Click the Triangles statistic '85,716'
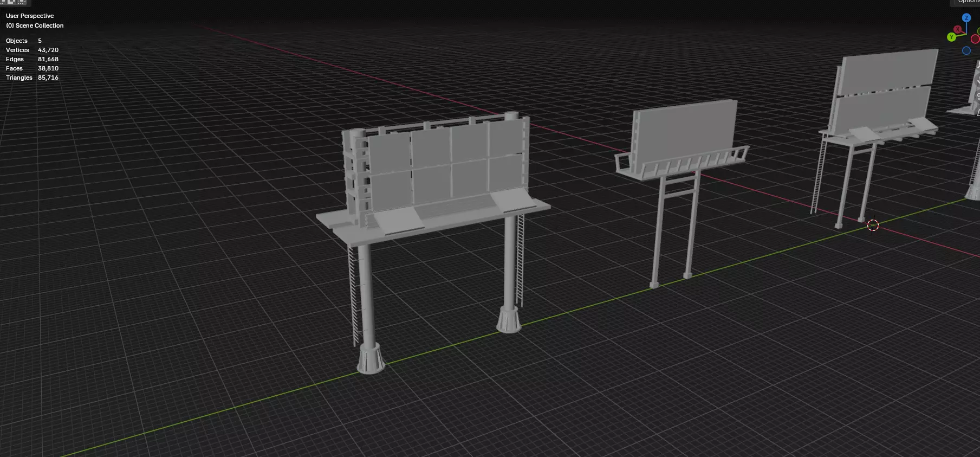The image size is (980, 457). point(48,78)
